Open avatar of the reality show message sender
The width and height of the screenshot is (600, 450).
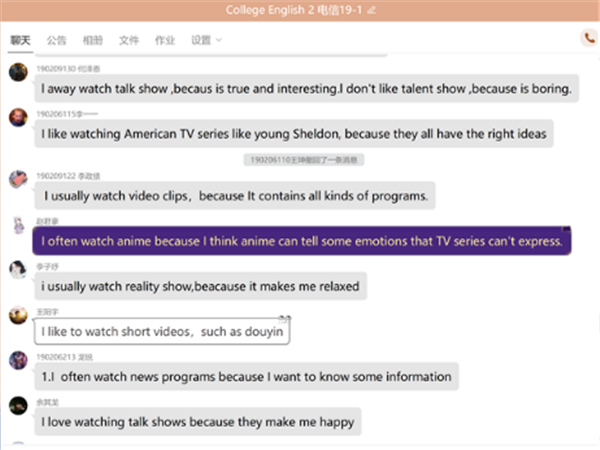(x=18, y=270)
